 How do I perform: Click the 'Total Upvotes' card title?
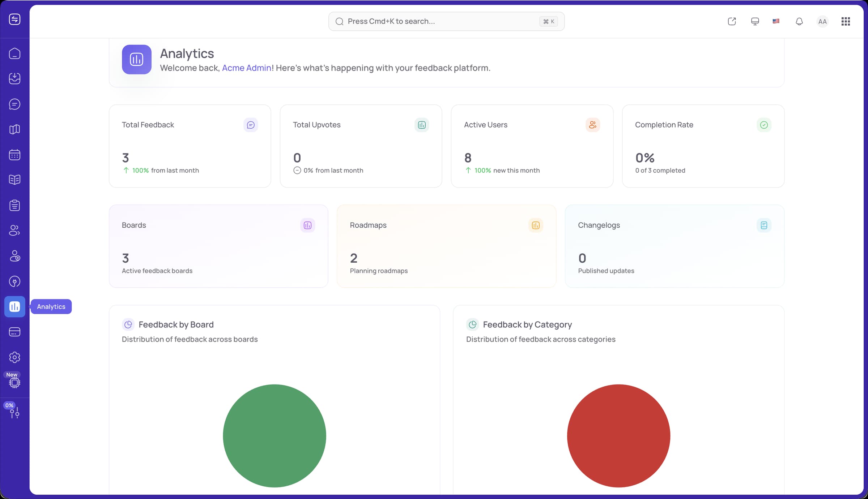point(317,125)
